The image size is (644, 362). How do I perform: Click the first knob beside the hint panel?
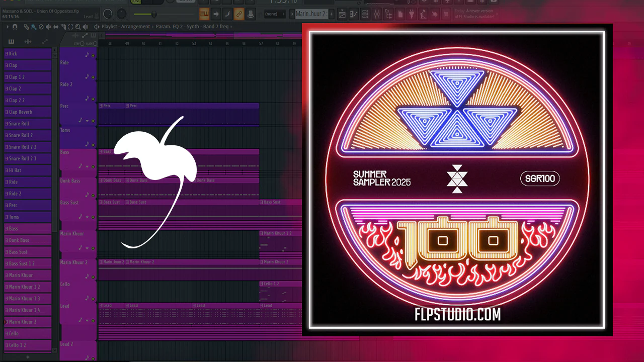pyautogui.click(x=108, y=14)
